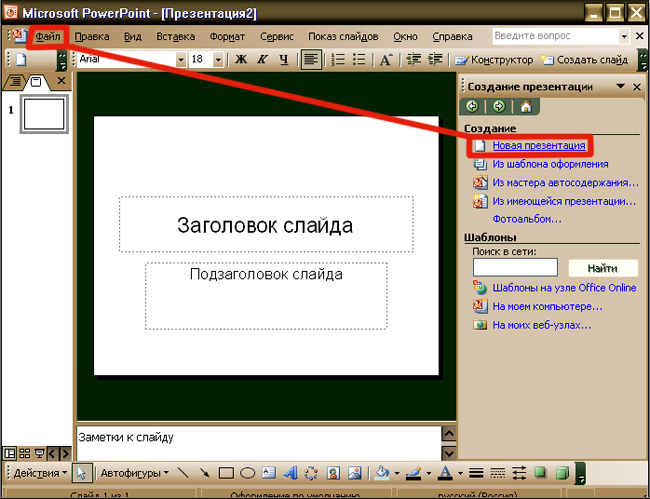Click the task pane Forward arrow
The height and width of the screenshot is (499, 650).
coord(499,107)
